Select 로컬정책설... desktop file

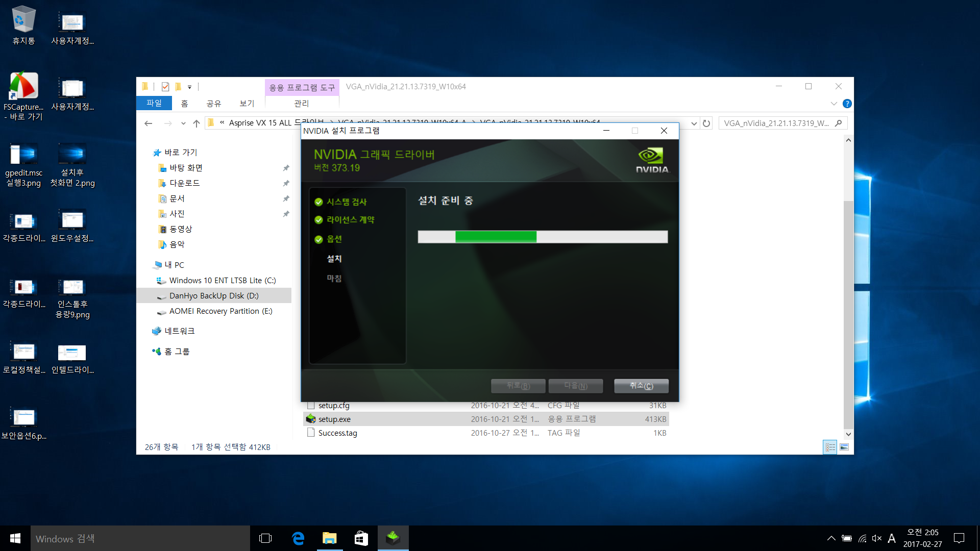point(23,358)
